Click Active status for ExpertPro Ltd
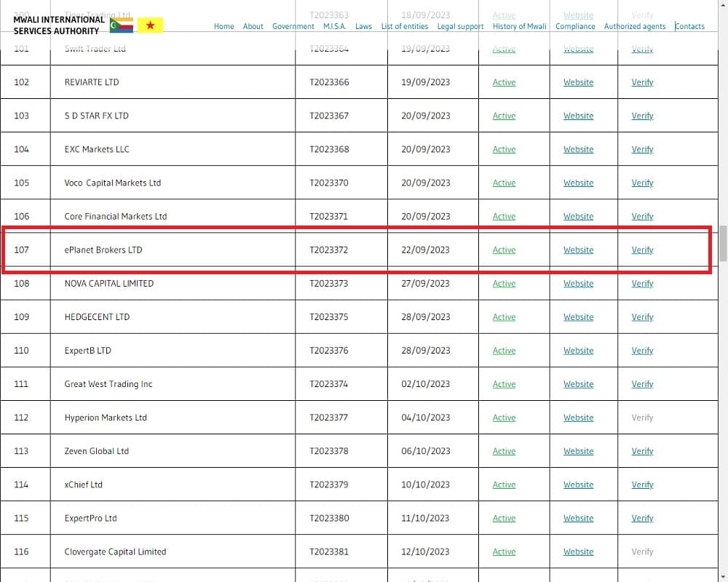728x582 pixels. (504, 518)
